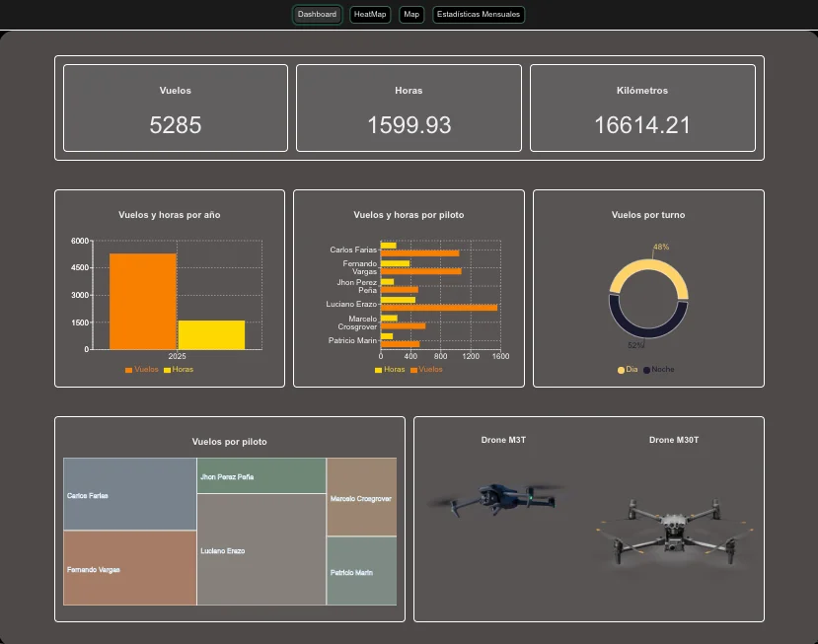Select the Dashboard tab
The width and height of the screenshot is (818, 644).
pos(317,15)
